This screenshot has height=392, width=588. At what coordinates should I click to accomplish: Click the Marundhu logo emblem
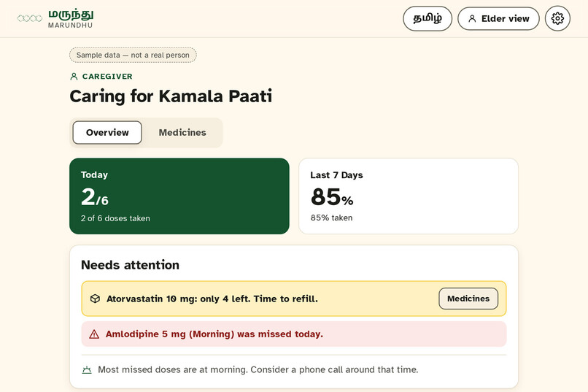click(30, 18)
